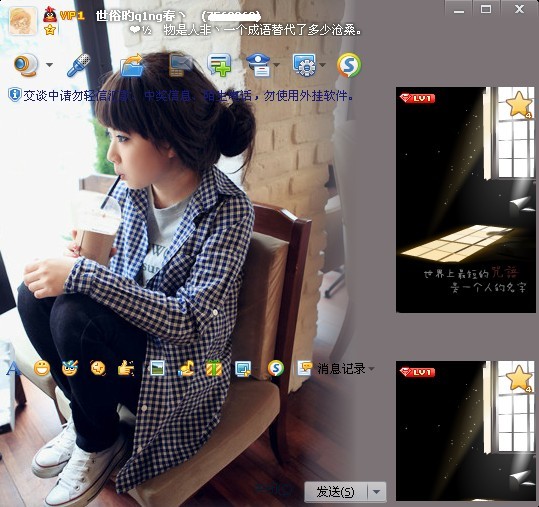Open the contact's avatar picture
Screen dimensions: 539x507
tap(22, 21)
